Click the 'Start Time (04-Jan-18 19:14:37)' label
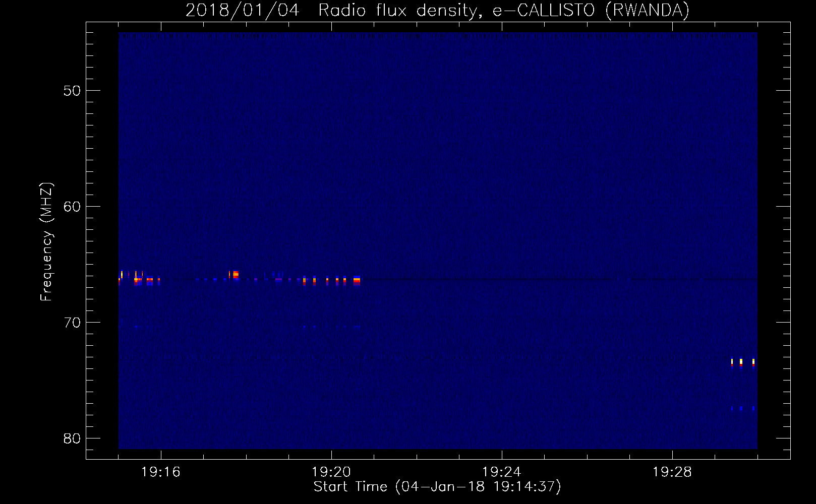 (437, 487)
